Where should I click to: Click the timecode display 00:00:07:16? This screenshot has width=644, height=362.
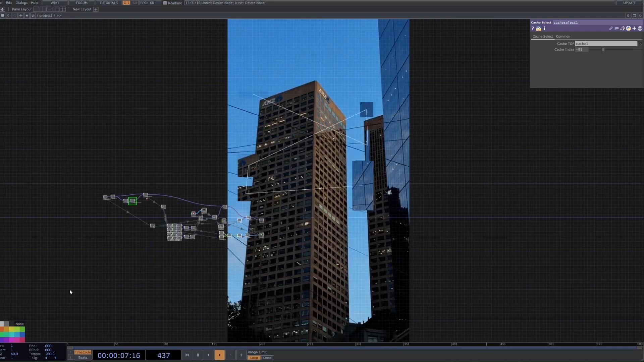coord(119,355)
